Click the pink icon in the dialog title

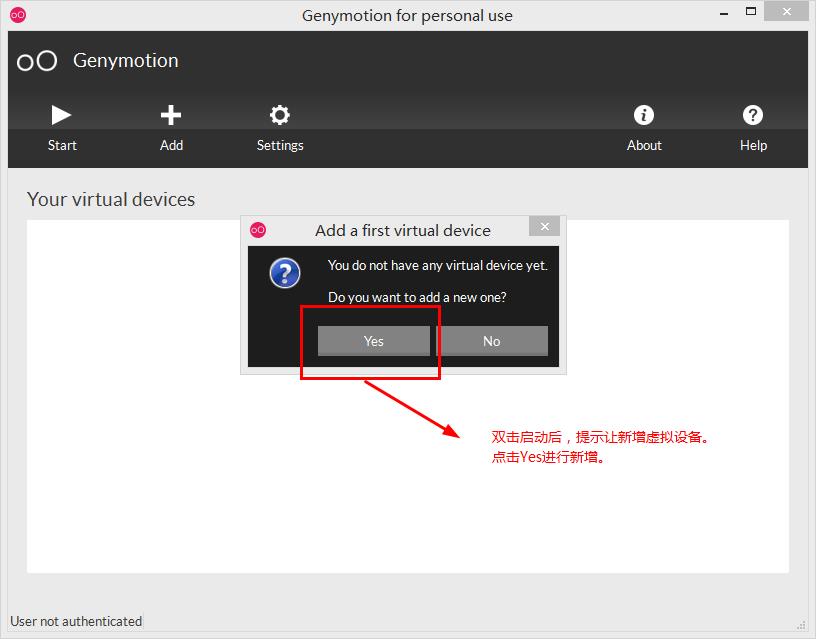click(258, 229)
